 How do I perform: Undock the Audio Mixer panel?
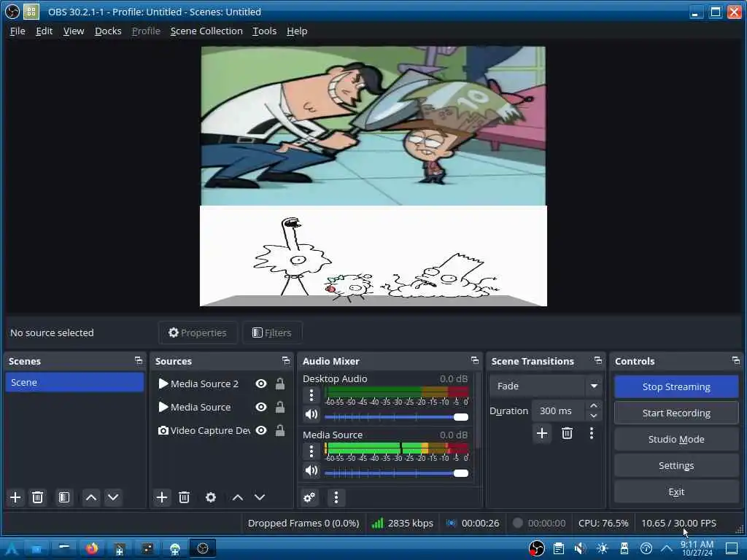pyautogui.click(x=474, y=360)
